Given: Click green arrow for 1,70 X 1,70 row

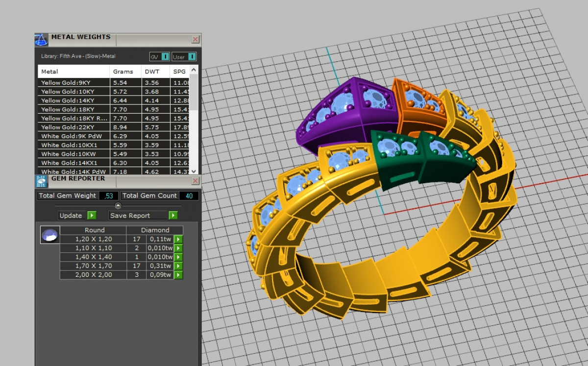Looking at the screenshot, I should 178,266.
